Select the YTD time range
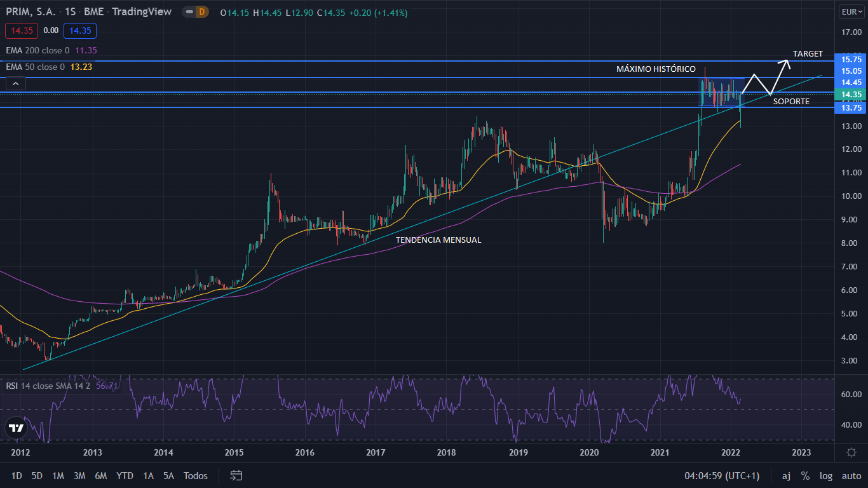Image resolution: width=868 pixels, height=488 pixels. [125, 475]
